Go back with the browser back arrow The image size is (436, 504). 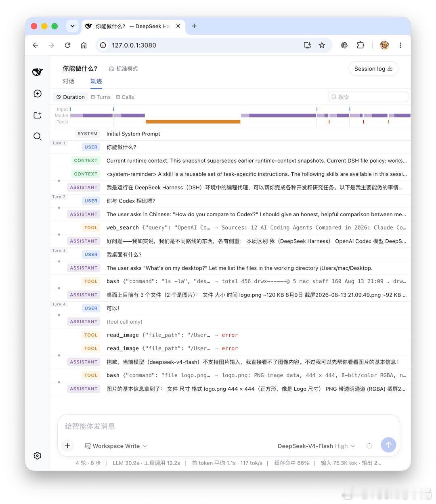[x=36, y=45]
